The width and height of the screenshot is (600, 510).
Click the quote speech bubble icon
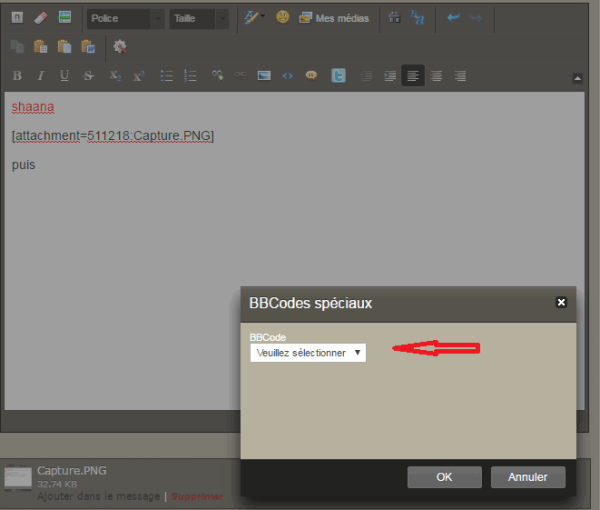(x=311, y=75)
